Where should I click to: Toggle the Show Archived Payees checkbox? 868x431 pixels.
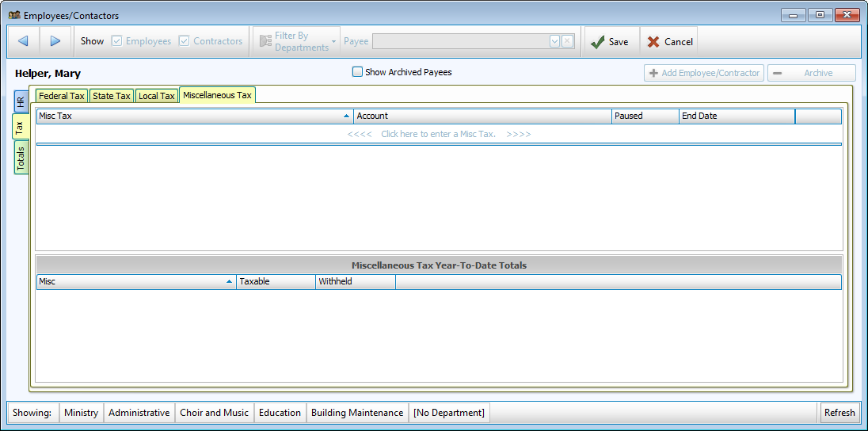point(357,72)
